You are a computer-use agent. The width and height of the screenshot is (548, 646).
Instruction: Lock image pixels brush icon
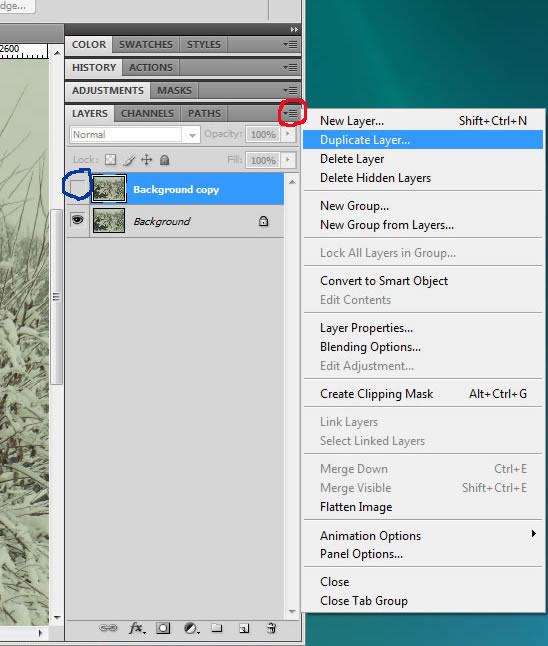(129, 160)
